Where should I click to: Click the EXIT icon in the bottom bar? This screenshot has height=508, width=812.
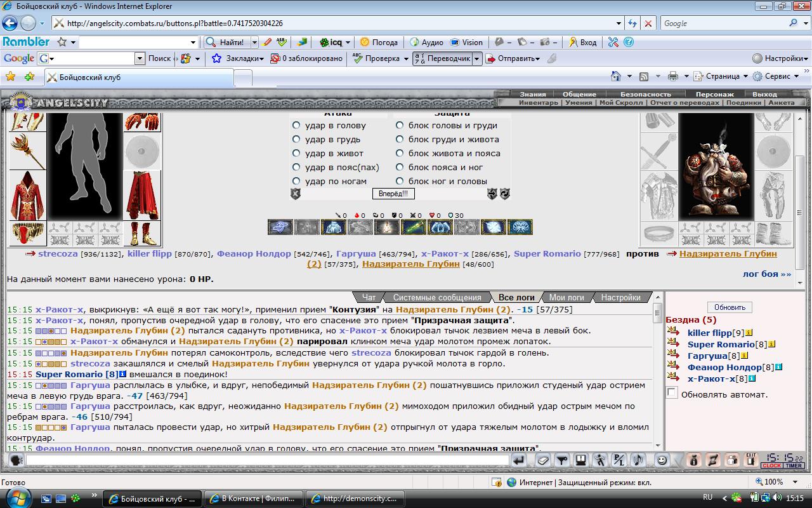(752, 460)
